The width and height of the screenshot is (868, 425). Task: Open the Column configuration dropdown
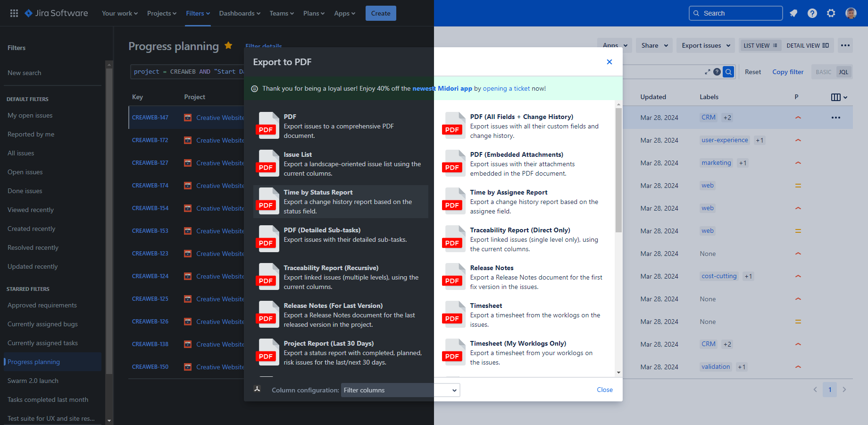click(401, 390)
